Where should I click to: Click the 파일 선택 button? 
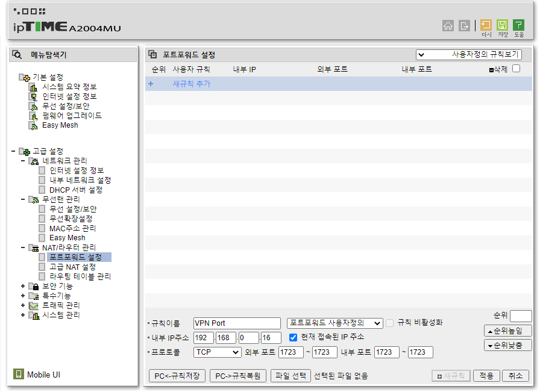(290, 376)
